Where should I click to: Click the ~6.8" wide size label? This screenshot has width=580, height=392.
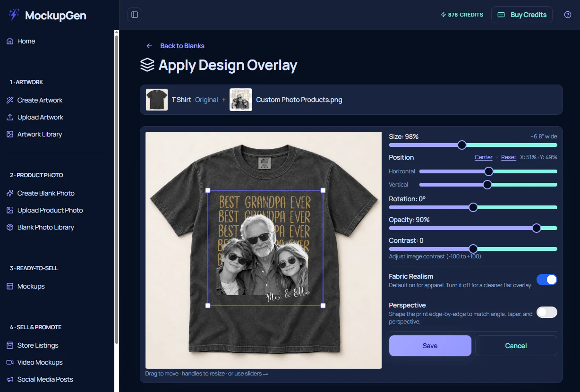pos(544,136)
